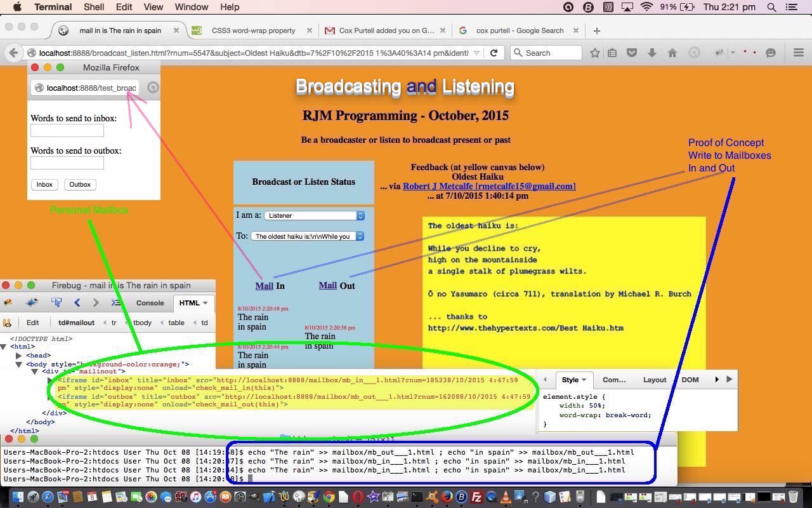The width and height of the screenshot is (812, 508).
Task: Close the CSS3 word-wrap property tab
Action: pyautogui.click(x=310, y=30)
